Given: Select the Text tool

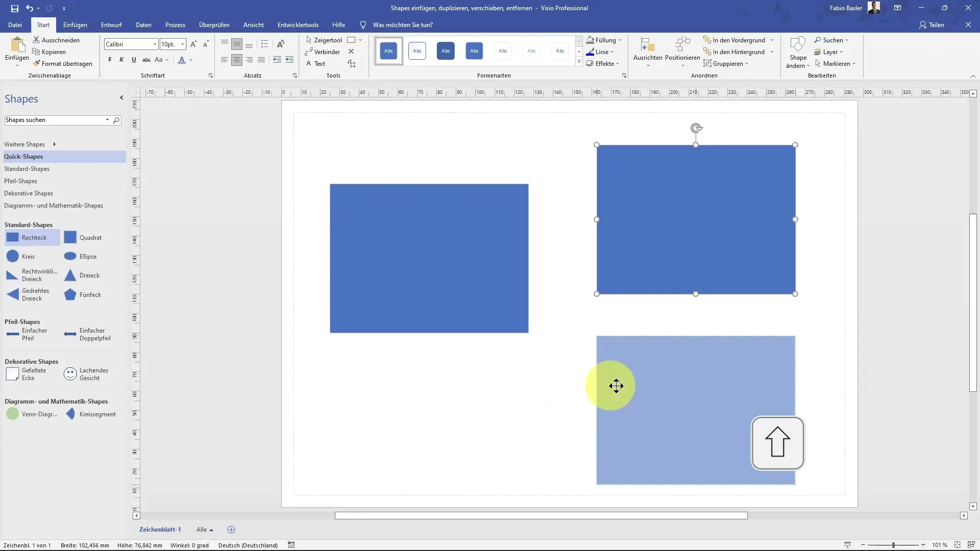Looking at the screenshot, I should click(315, 63).
